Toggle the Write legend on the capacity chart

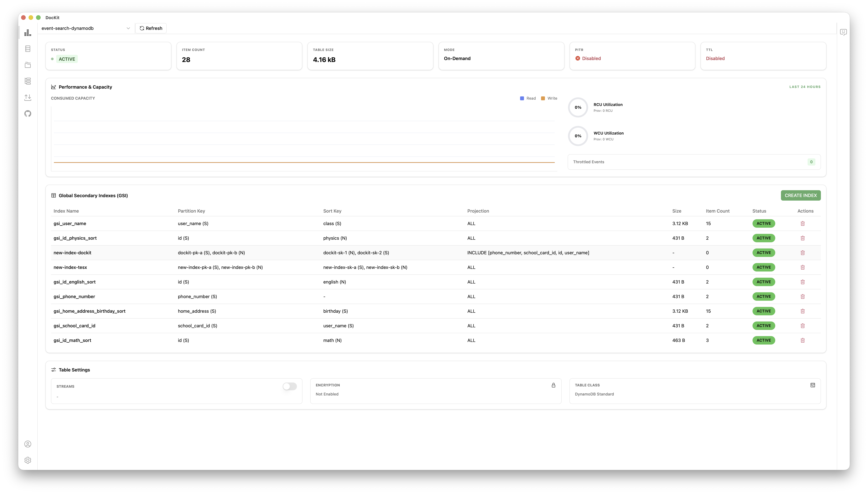[549, 98]
